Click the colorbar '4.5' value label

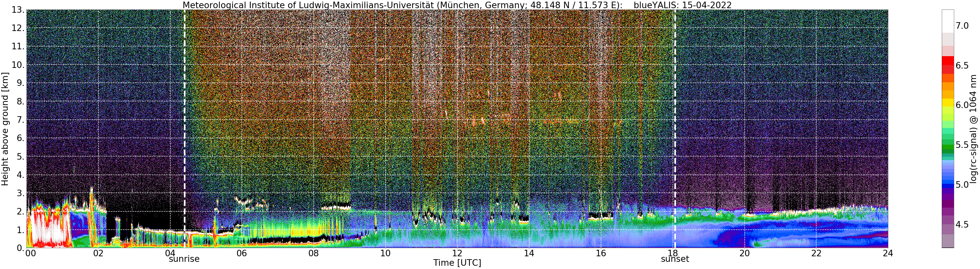pyautogui.click(x=962, y=224)
